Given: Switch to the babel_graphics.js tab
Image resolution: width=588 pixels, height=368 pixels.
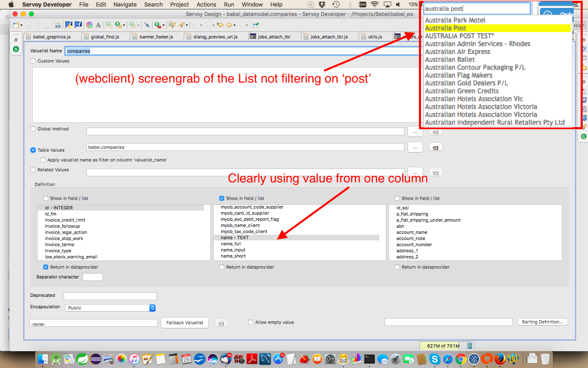Looking at the screenshot, I should point(51,37).
